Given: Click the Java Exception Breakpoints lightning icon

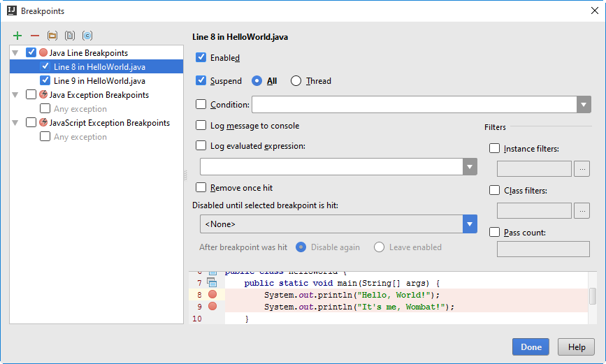Looking at the screenshot, I should coord(43,94).
